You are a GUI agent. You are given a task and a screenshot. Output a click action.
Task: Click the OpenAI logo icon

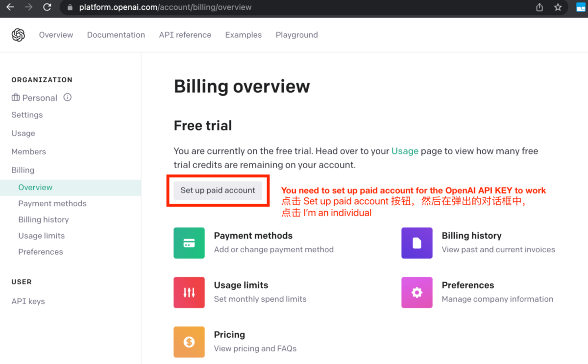tap(18, 35)
